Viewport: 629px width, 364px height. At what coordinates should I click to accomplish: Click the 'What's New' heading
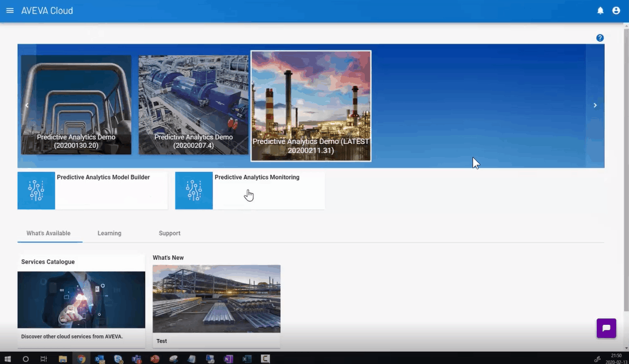(168, 258)
